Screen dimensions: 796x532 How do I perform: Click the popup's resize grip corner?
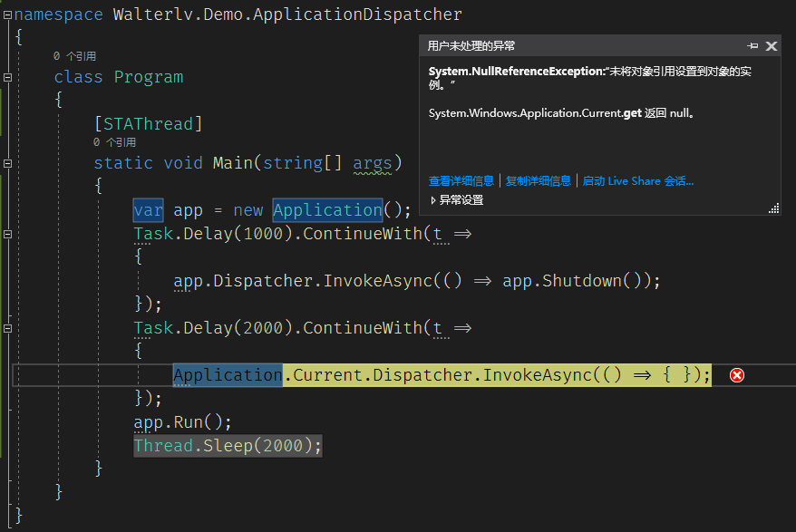pyautogui.click(x=773, y=208)
